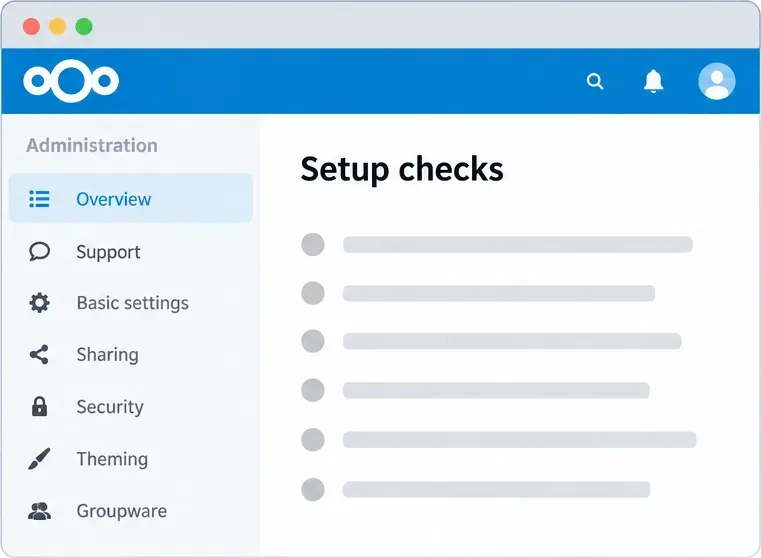Screen dimensions: 761x558
Task: Open Basic settings in sidebar
Action: point(131,303)
